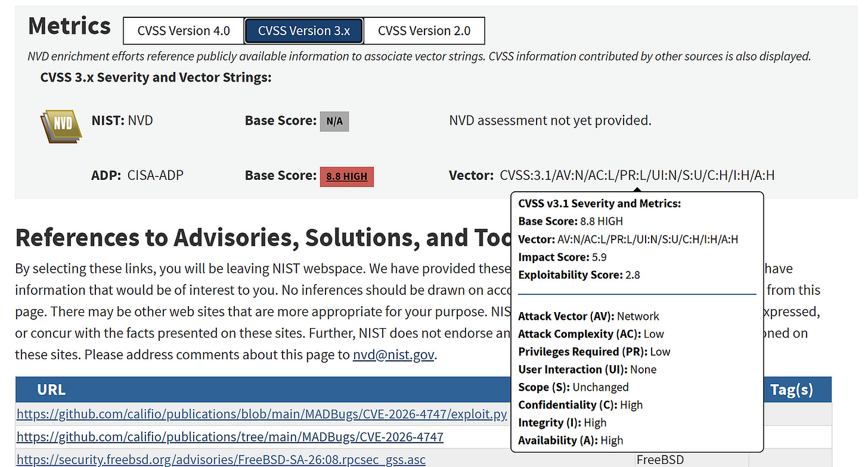Click the 'NVD assessment not yet provided' text

point(550,120)
